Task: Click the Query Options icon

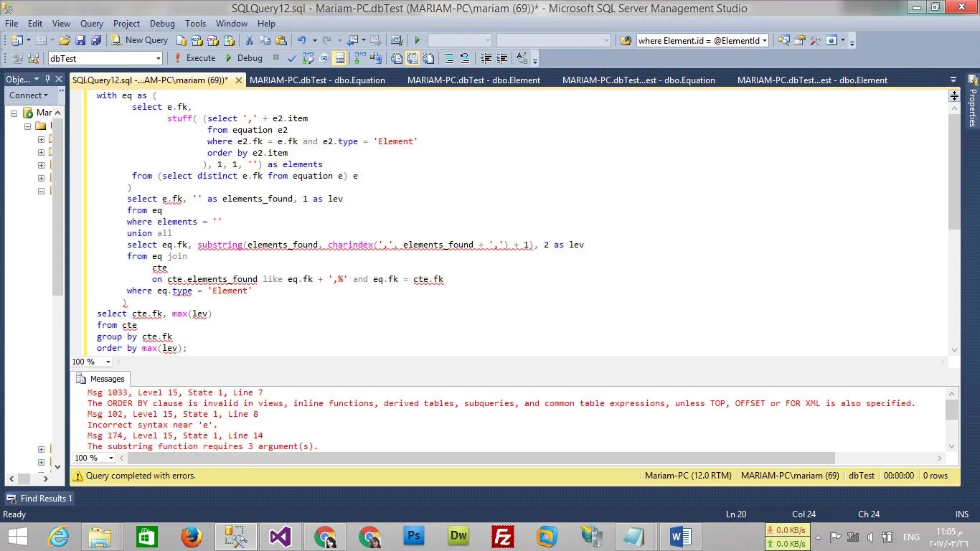Action: coord(324,58)
